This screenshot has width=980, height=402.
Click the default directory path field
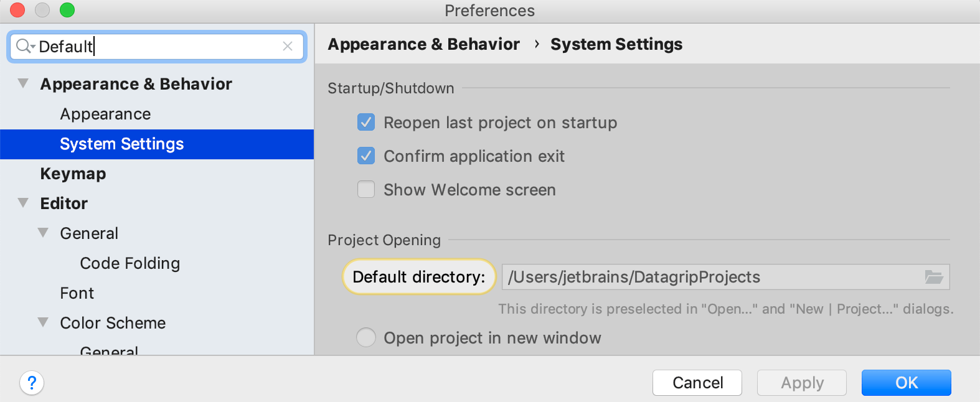pos(685,277)
